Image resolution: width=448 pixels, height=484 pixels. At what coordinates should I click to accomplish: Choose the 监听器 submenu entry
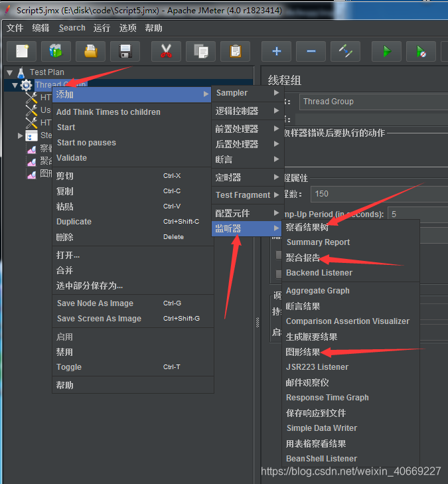point(247,229)
